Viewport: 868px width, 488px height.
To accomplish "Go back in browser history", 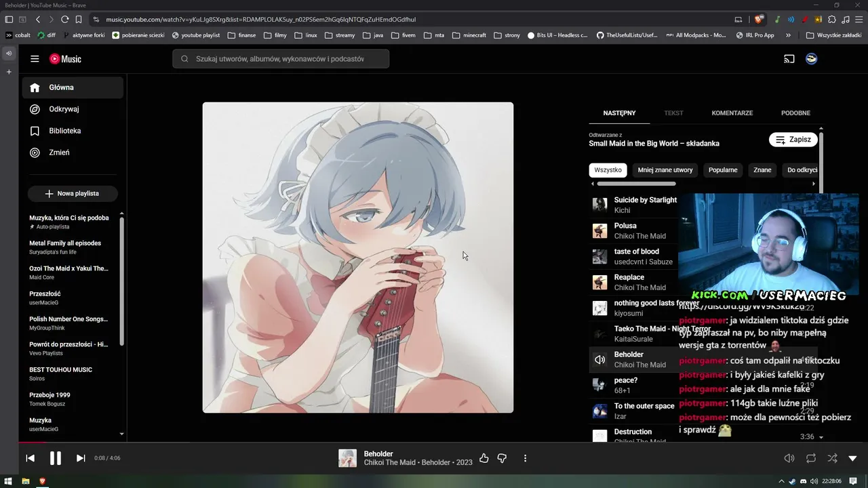I will [x=38, y=20].
